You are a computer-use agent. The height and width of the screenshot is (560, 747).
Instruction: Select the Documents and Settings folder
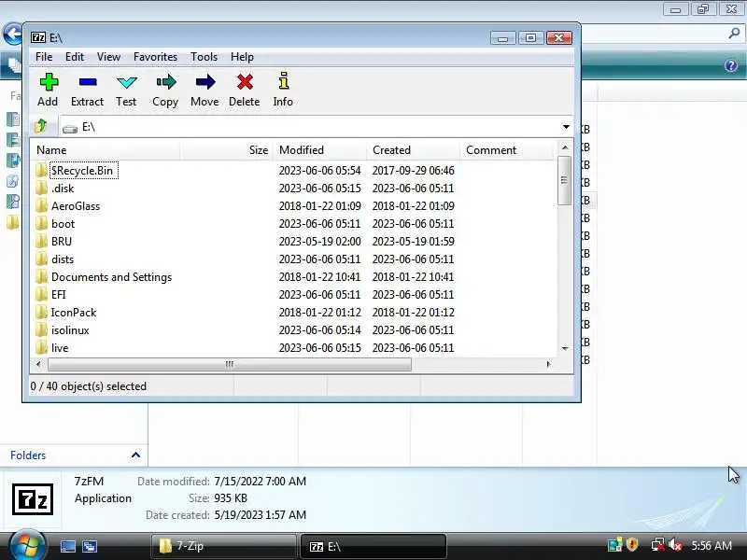[111, 276]
